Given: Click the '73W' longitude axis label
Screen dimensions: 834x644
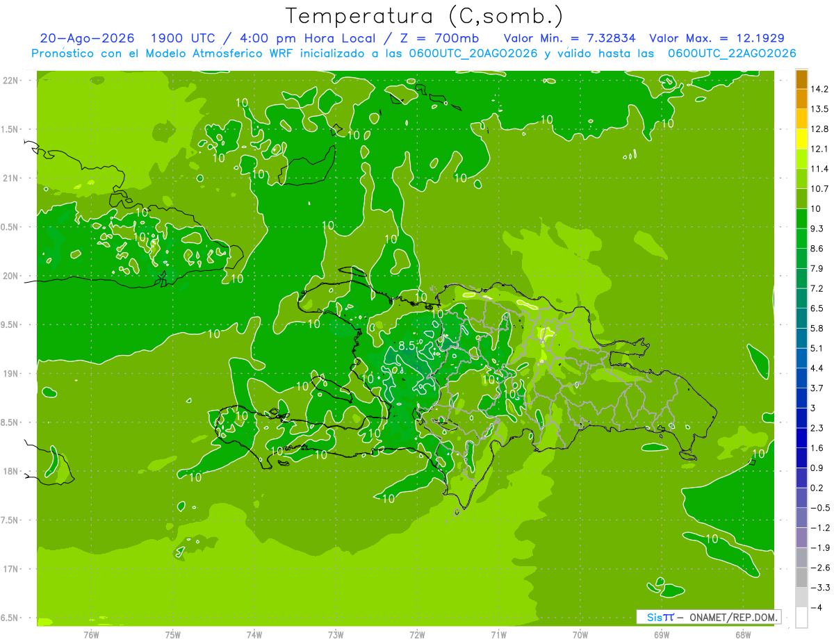Looking at the screenshot, I should pos(336,634).
